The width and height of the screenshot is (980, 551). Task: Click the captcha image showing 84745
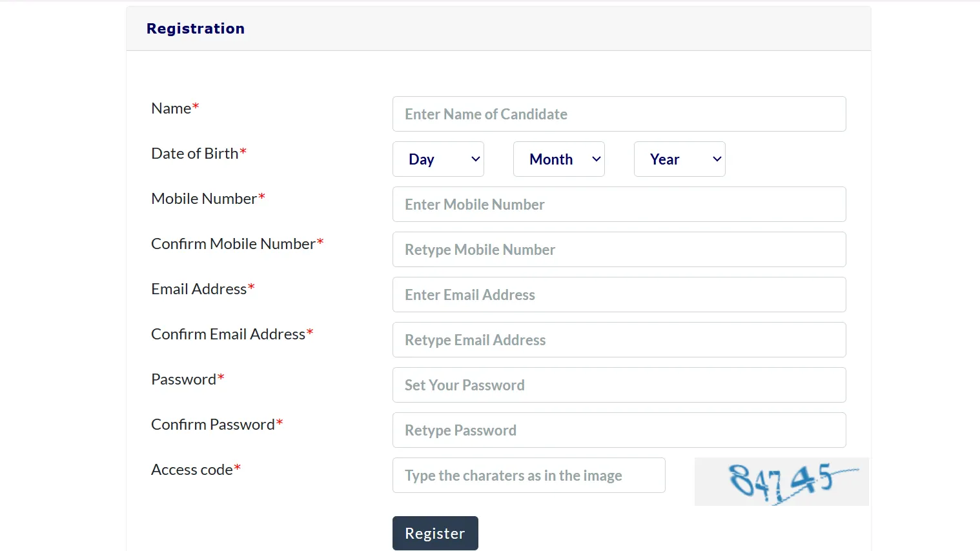(x=781, y=481)
